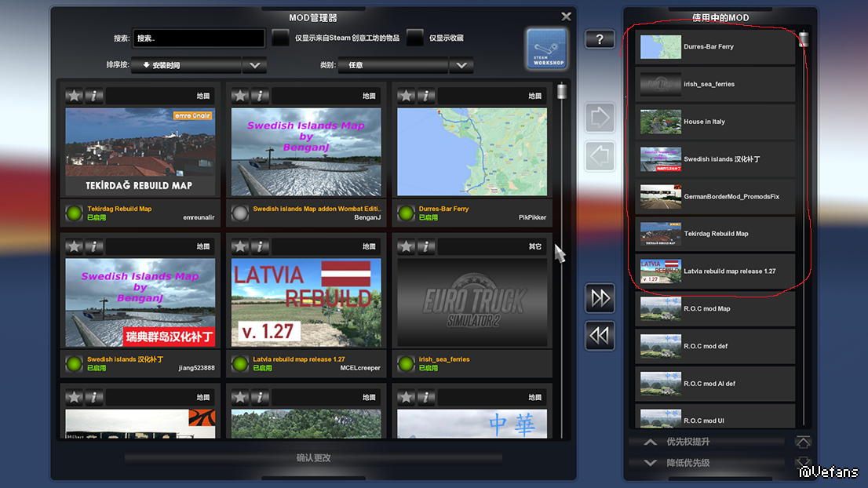Click move-to-top priority icon beside 优先权提升
The width and height of the screenshot is (868, 488).
pos(803,442)
